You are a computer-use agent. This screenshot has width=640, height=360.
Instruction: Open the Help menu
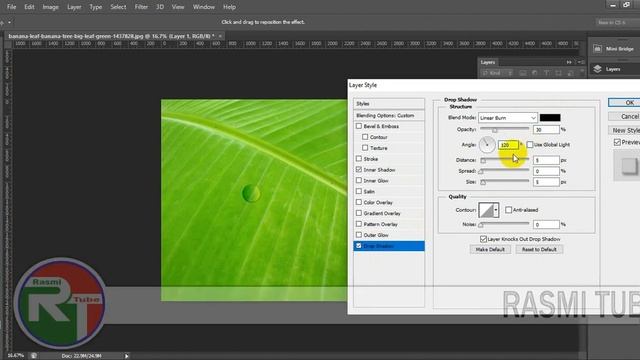tap(229, 7)
